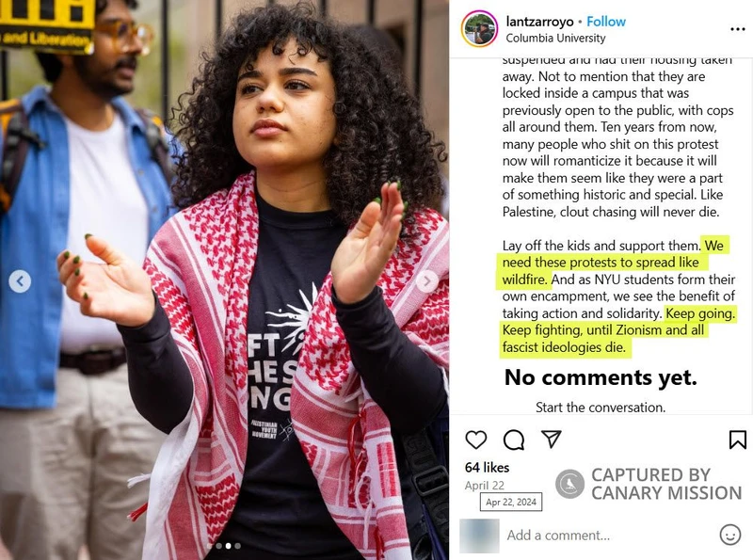
Task: Share the post with the paper plane icon
Action: 552,439
